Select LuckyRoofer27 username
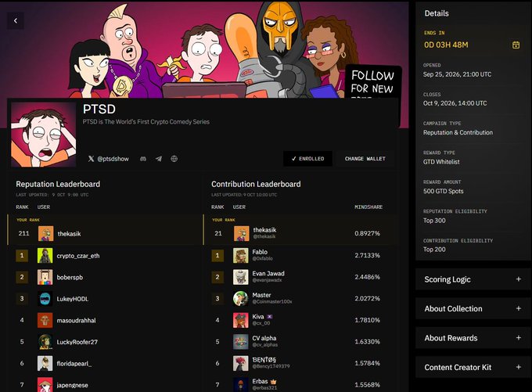The image size is (532, 392). tap(77, 342)
